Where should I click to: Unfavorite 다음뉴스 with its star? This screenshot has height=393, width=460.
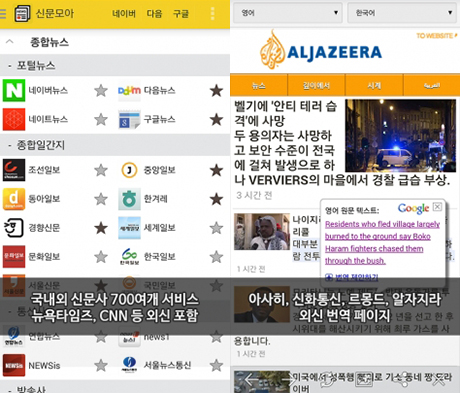coord(216,90)
